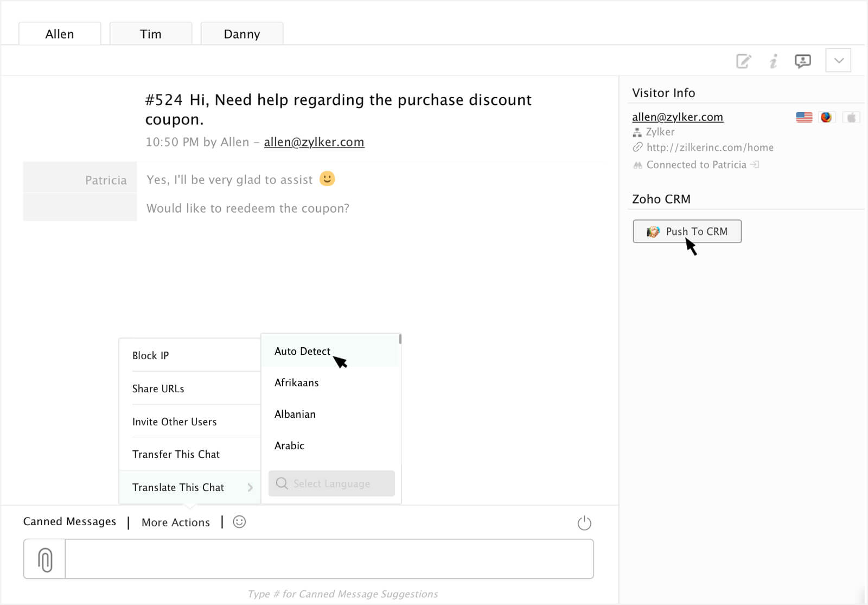Click the Firefox browser icon
Image resolution: width=868 pixels, height=605 pixels.
click(x=826, y=117)
